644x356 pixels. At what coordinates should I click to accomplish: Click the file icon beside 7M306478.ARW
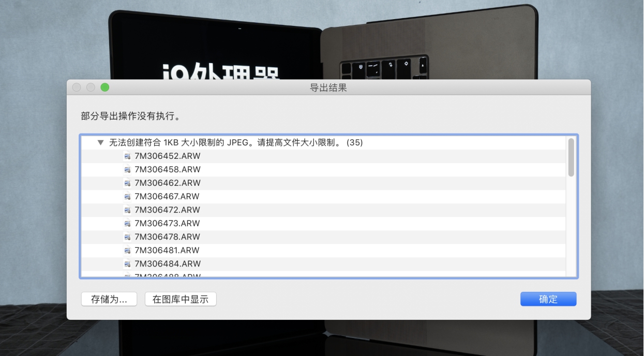(x=127, y=236)
